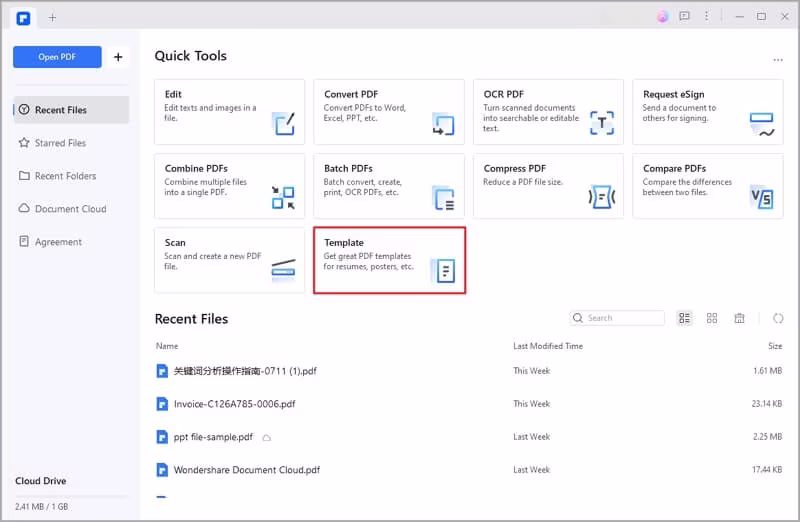This screenshot has width=800, height=522.
Task: Click the trash icon in Recent Files
Action: click(x=739, y=318)
